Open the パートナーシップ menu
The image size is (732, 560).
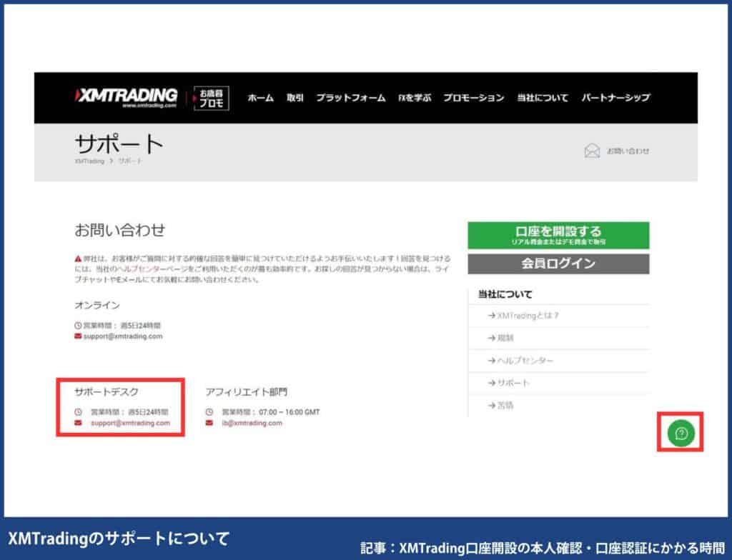tap(615, 98)
